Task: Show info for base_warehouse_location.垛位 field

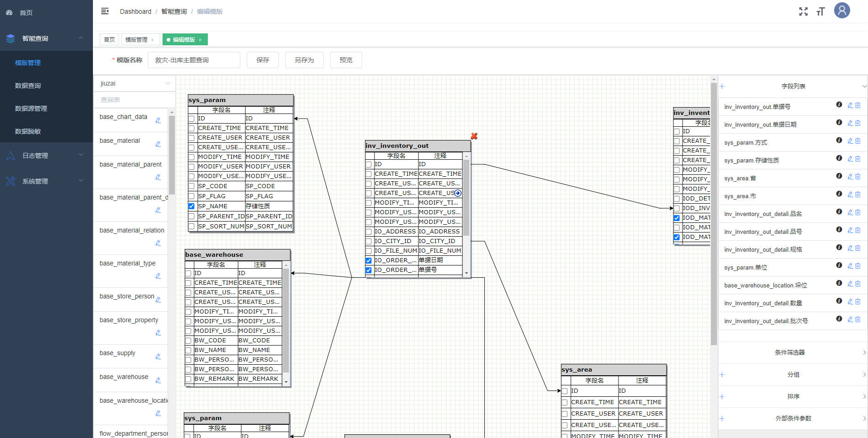Action: (839, 283)
